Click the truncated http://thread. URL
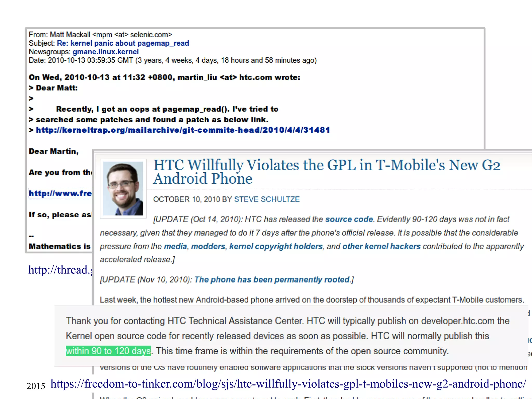 (x=60, y=270)
